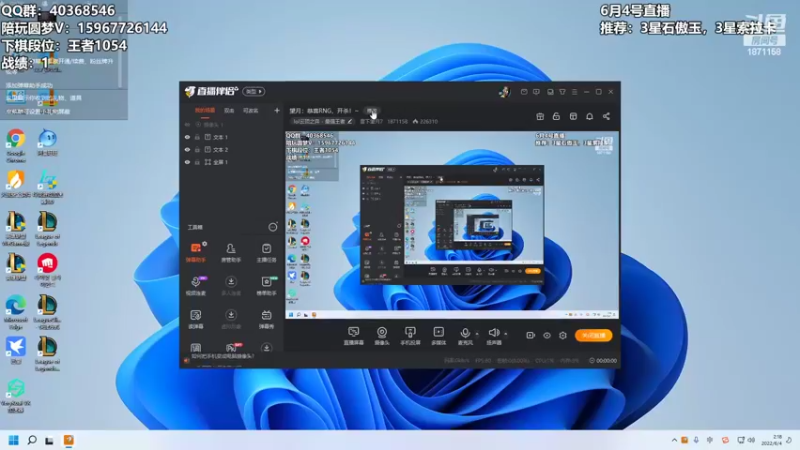Viewport: 800px width, 450px height.
Task: Launch the 视频连麦 tool
Action: (196, 286)
